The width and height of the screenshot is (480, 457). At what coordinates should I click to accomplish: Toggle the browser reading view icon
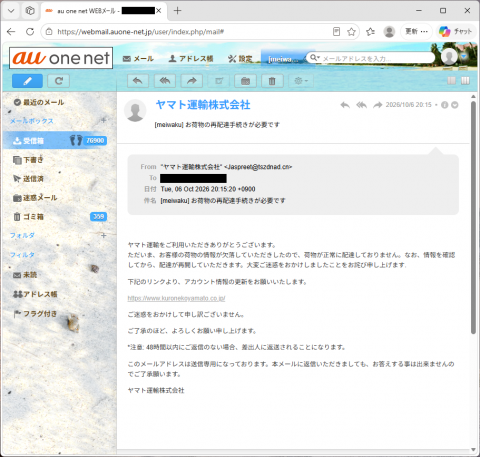click(336, 32)
